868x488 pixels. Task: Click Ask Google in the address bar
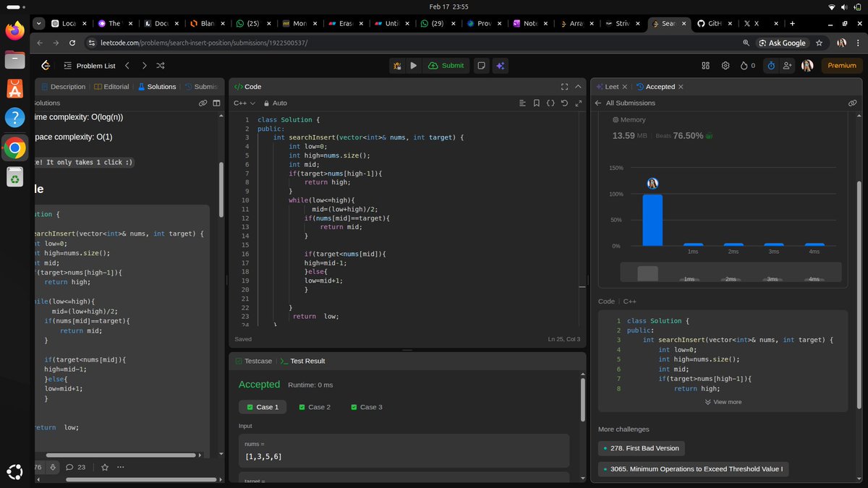point(781,43)
